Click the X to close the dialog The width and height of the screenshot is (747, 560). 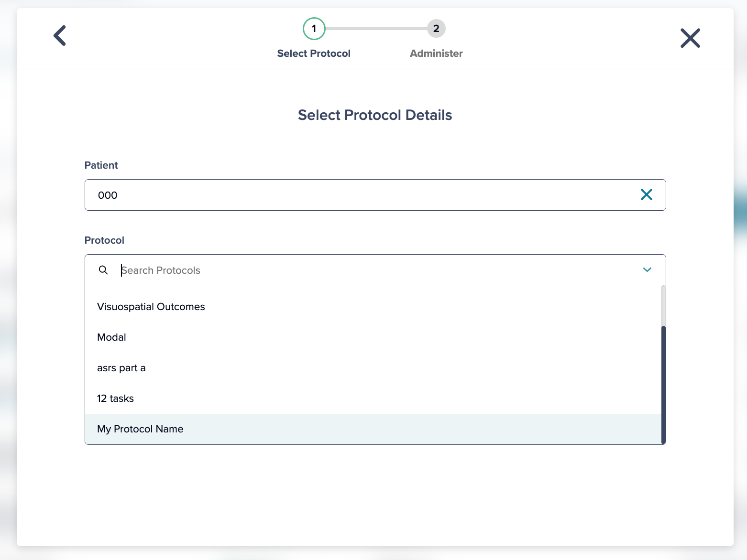click(x=690, y=38)
